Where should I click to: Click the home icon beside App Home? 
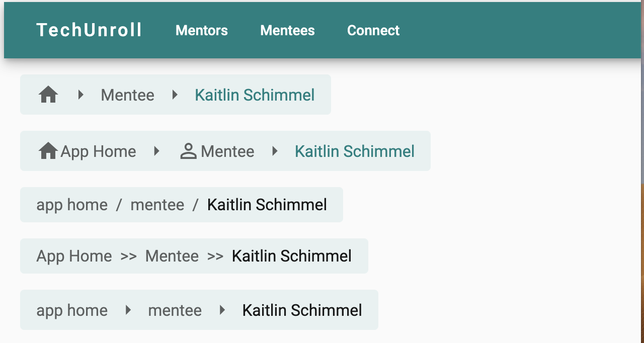click(48, 151)
